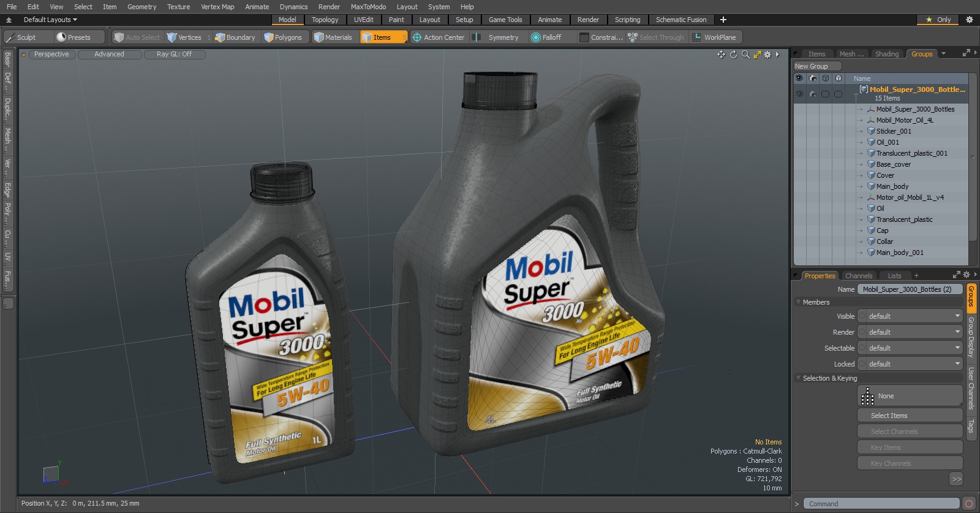Open the layout settings gear icon
The height and width of the screenshot is (513, 980).
point(970,20)
